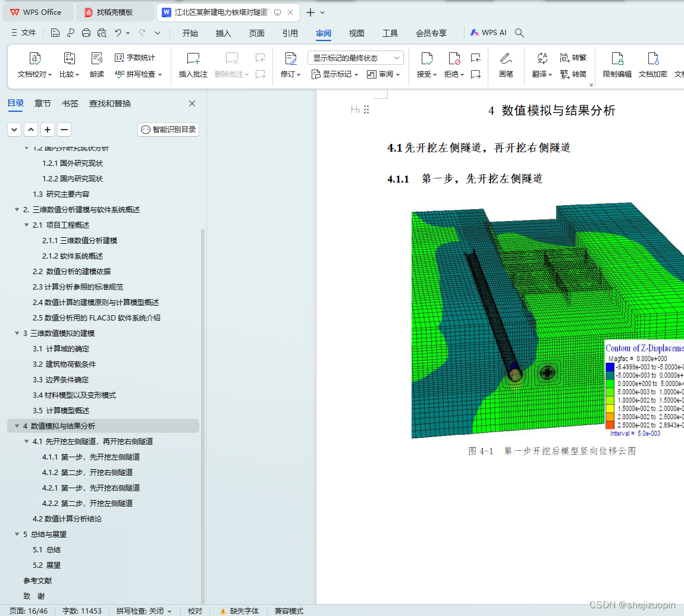
Task: Open the WPS AI assistant
Action: (488, 32)
